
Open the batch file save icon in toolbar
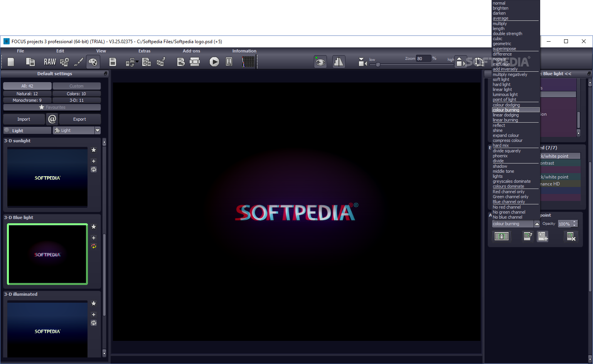[x=30, y=62]
